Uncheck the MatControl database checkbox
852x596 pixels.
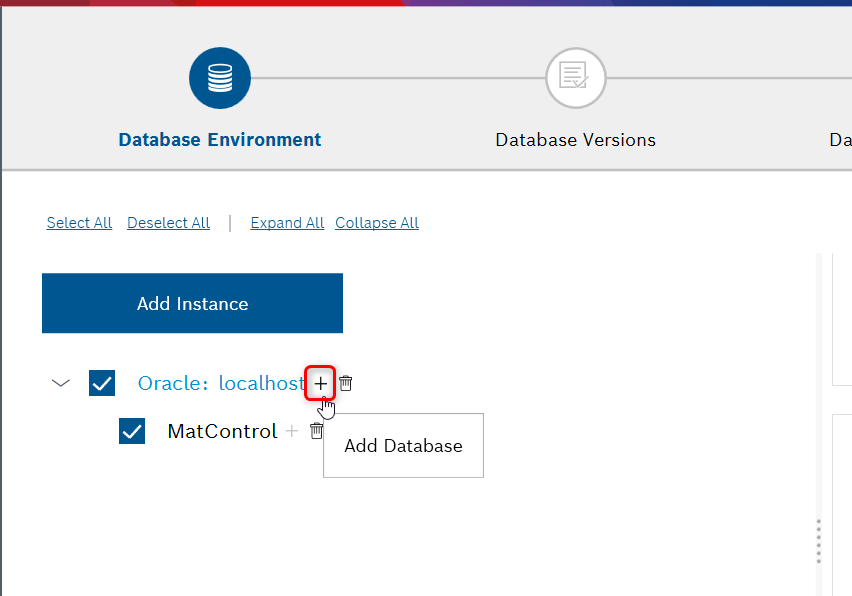(x=131, y=431)
